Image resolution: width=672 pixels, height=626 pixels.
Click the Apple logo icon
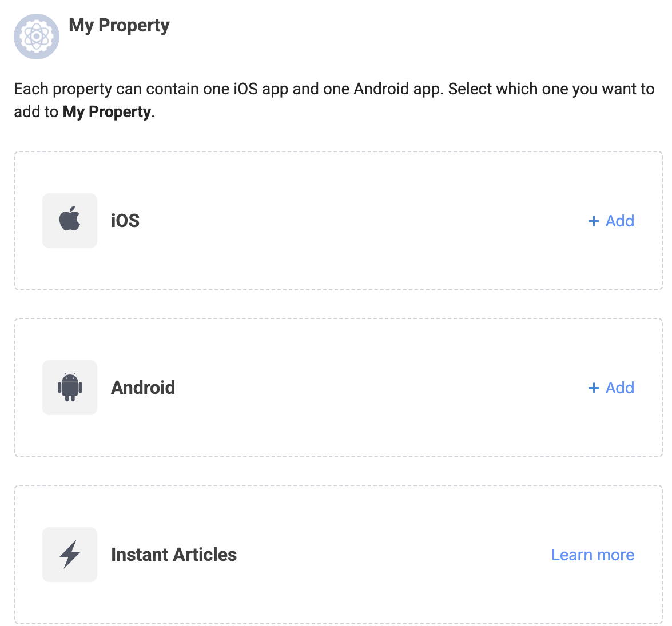coord(70,220)
